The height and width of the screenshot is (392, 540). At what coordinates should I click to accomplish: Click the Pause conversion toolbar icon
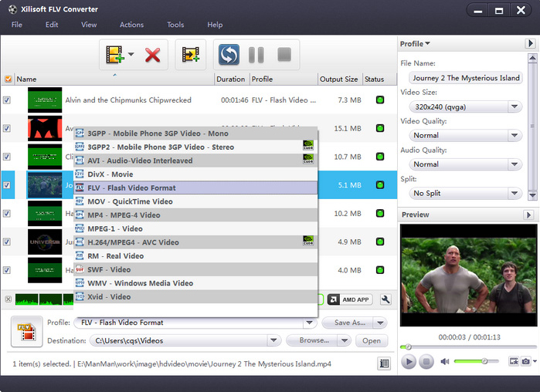pyautogui.click(x=256, y=55)
